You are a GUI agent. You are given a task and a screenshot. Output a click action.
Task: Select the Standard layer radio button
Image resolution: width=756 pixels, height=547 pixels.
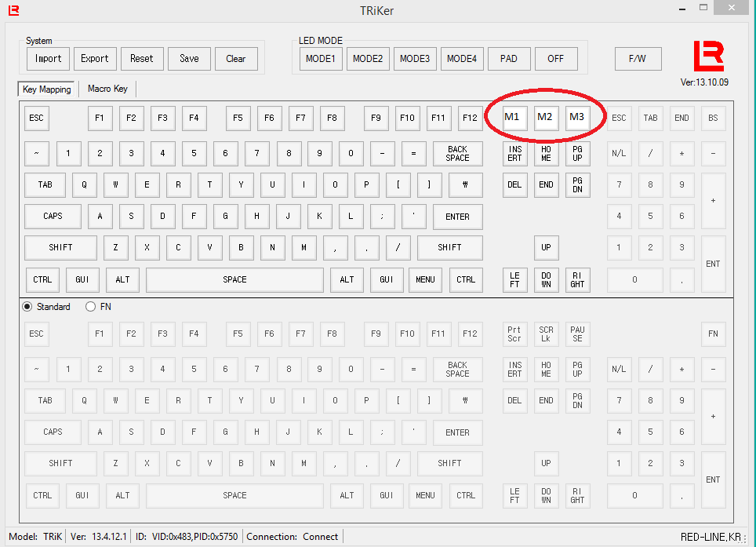point(28,307)
